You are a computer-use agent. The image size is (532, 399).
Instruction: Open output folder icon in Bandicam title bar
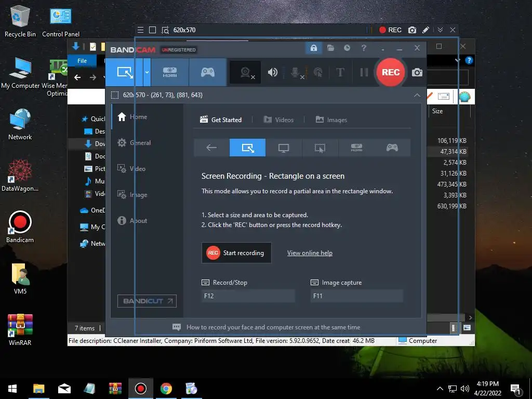click(330, 48)
